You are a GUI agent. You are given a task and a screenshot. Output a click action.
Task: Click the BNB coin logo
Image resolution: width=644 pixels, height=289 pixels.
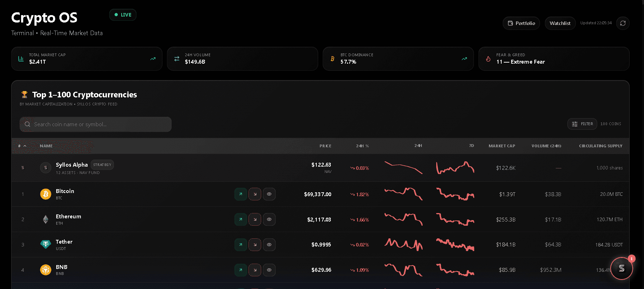(x=46, y=270)
